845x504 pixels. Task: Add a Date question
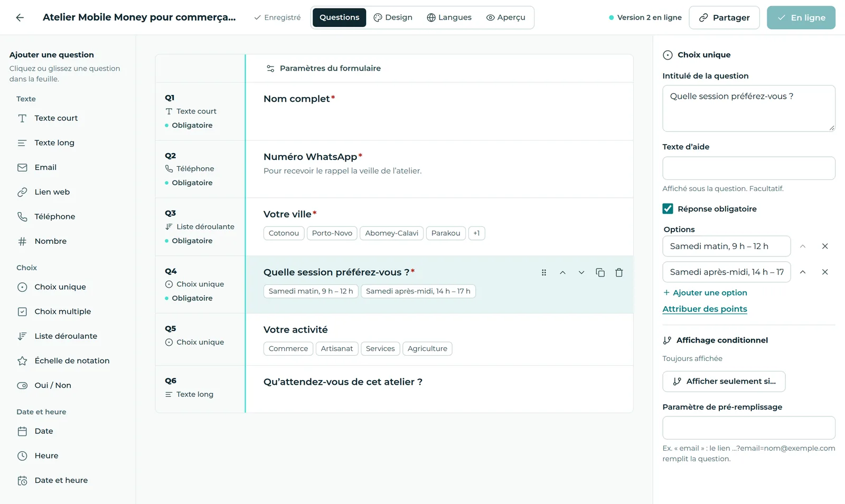68,431
